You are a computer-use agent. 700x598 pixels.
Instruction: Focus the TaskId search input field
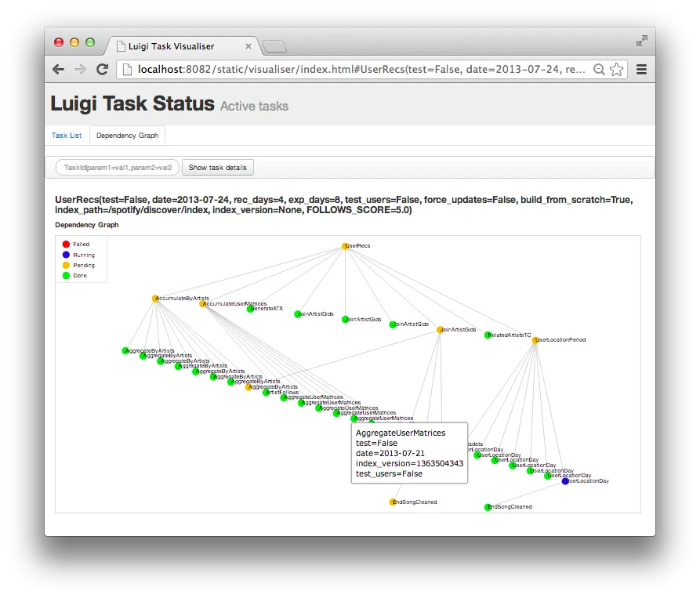[118, 168]
